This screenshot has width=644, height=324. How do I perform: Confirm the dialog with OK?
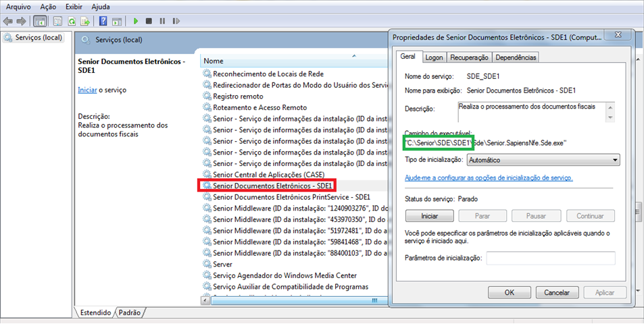(510, 292)
